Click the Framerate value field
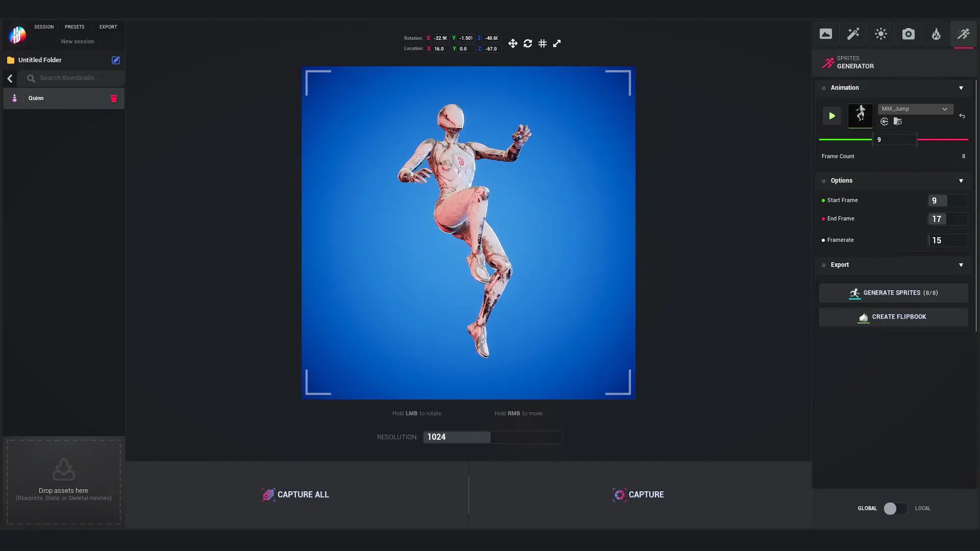Screen dimensions: 980x551 point(947,241)
